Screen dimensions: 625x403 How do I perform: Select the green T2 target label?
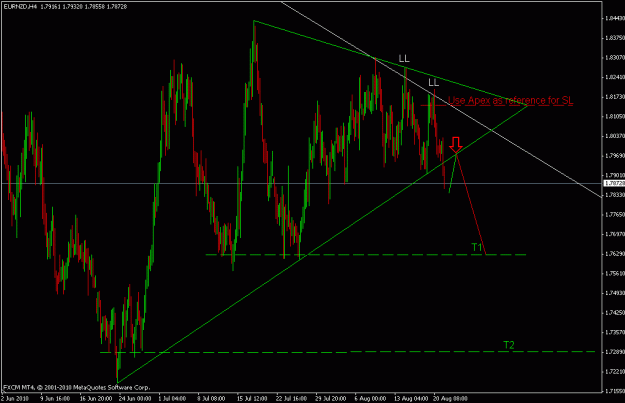coord(509,345)
